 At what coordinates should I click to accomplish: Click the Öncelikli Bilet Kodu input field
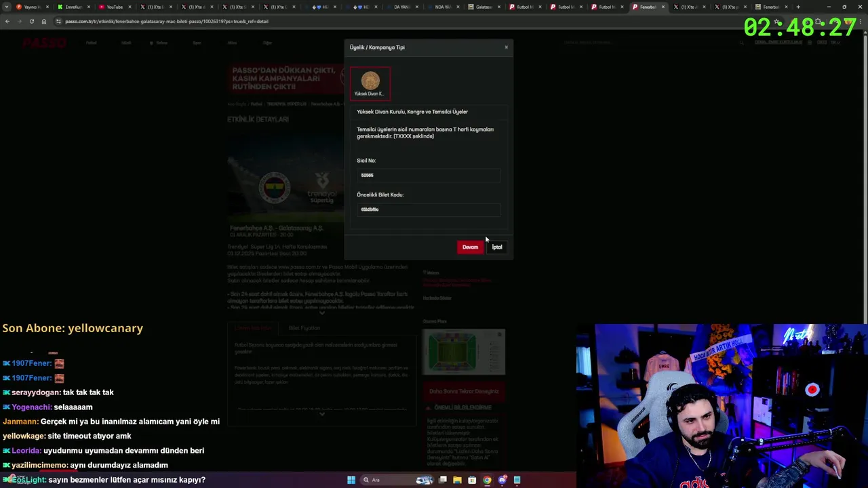[x=429, y=209]
